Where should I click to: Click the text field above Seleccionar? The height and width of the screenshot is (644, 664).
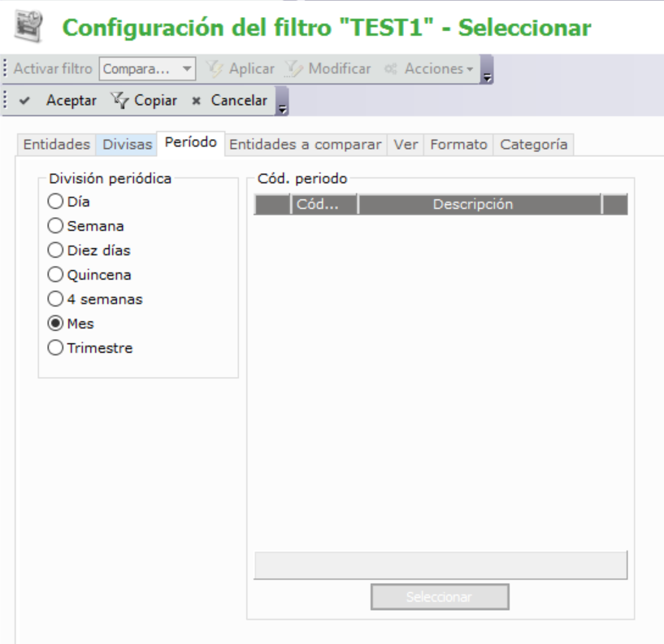tap(440, 565)
